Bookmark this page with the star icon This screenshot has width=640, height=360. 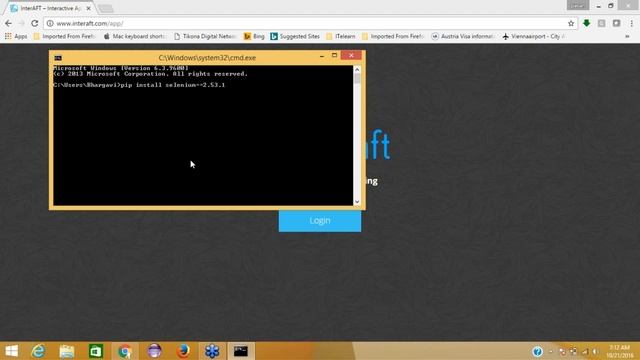click(x=571, y=24)
